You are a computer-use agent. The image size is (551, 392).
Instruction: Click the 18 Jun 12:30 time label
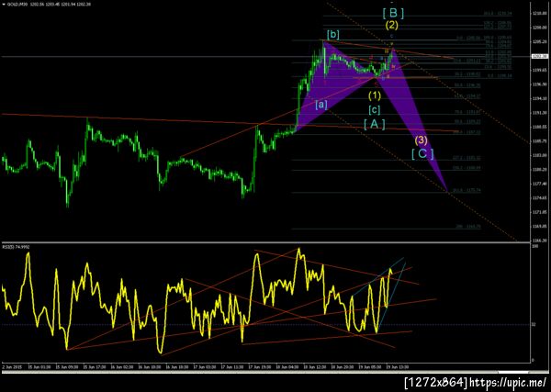tap(315, 366)
